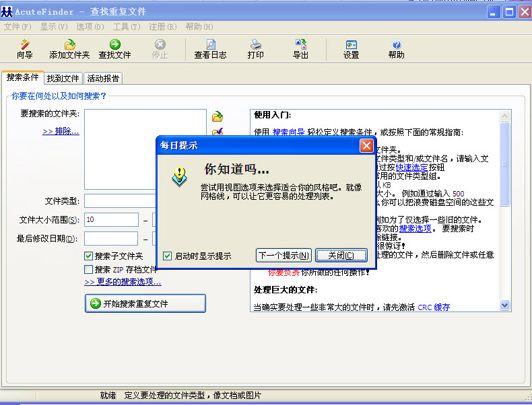This screenshot has height=405, width=532.
Task: Uncheck 启动时显示提示 checkbox
Action: click(168, 256)
